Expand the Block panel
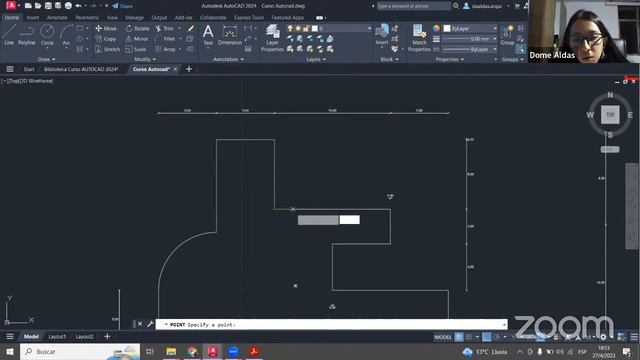Screen dimensions: 640x360 point(389,59)
